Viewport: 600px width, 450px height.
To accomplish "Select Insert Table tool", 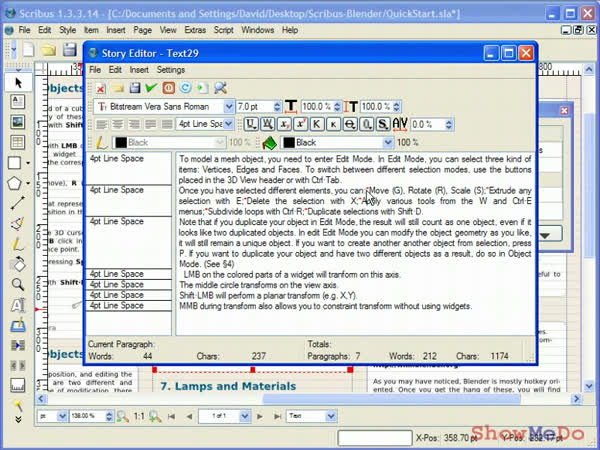I will tap(18, 142).
